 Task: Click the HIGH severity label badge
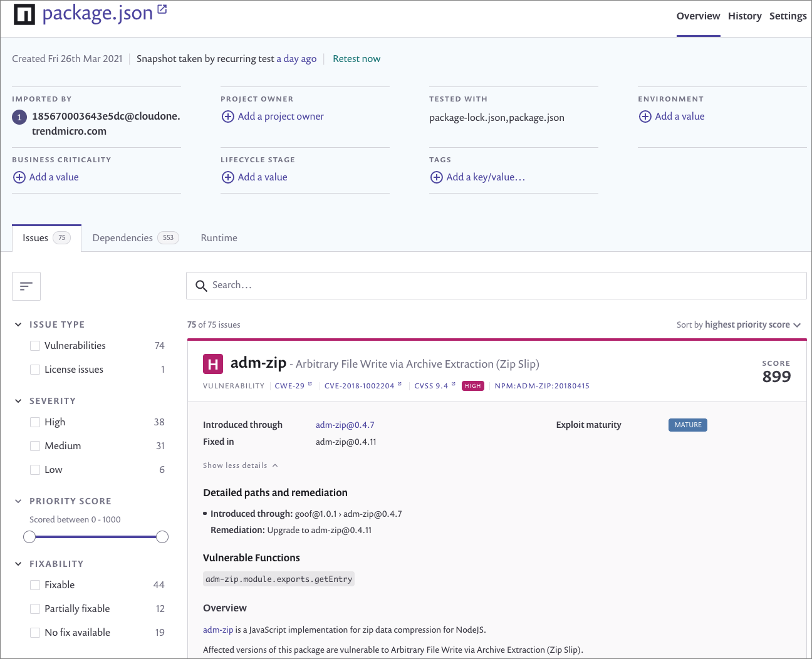[473, 386]
